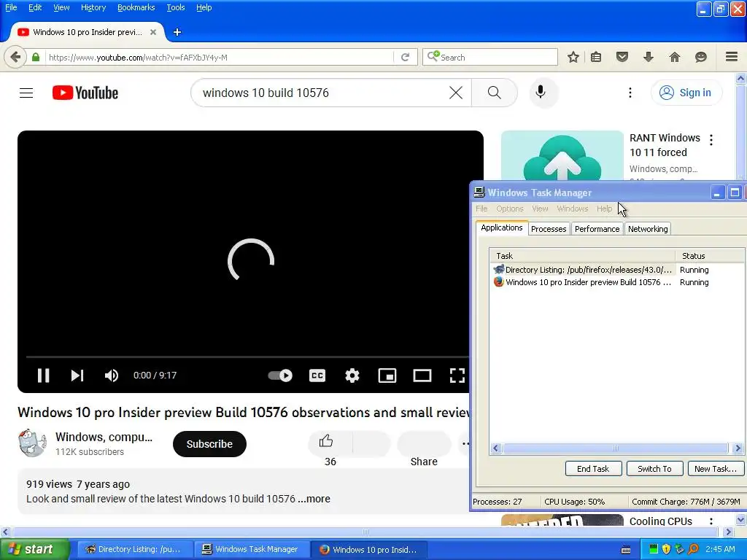The width and height of the screenshot is (747, 560).
Task: Select the Directory Listing task row
Action: tap(617, 270)
